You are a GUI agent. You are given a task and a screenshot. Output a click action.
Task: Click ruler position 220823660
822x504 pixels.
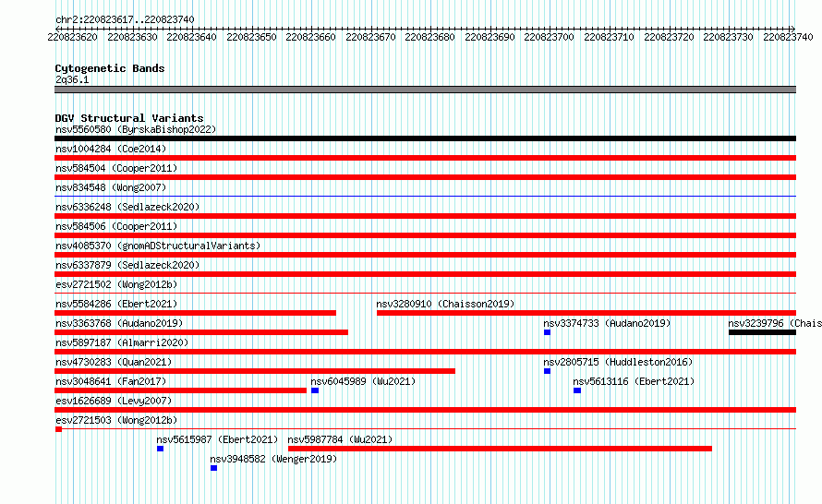click(x=310, y=37)
